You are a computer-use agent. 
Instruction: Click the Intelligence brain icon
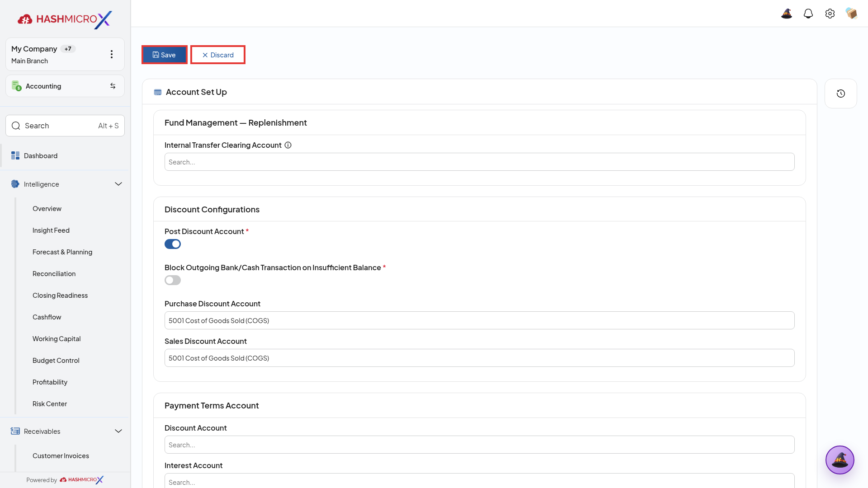pos(15,184)
